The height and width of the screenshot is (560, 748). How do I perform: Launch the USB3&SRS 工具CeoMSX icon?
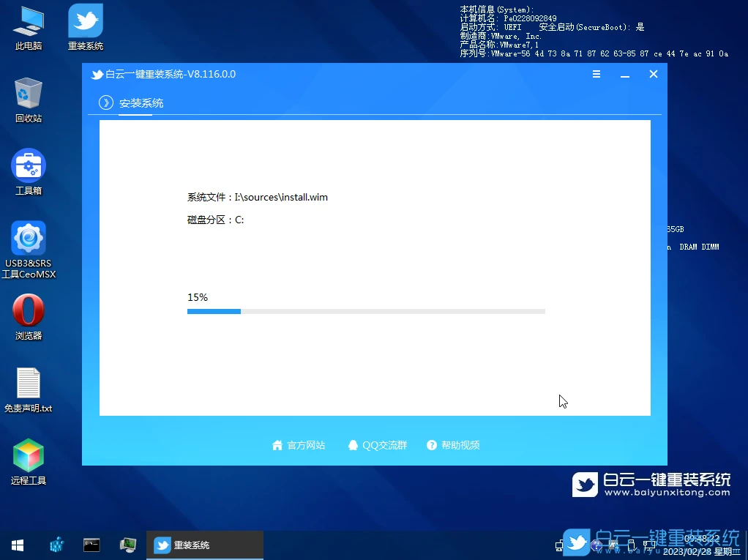(x=28, y=250)
